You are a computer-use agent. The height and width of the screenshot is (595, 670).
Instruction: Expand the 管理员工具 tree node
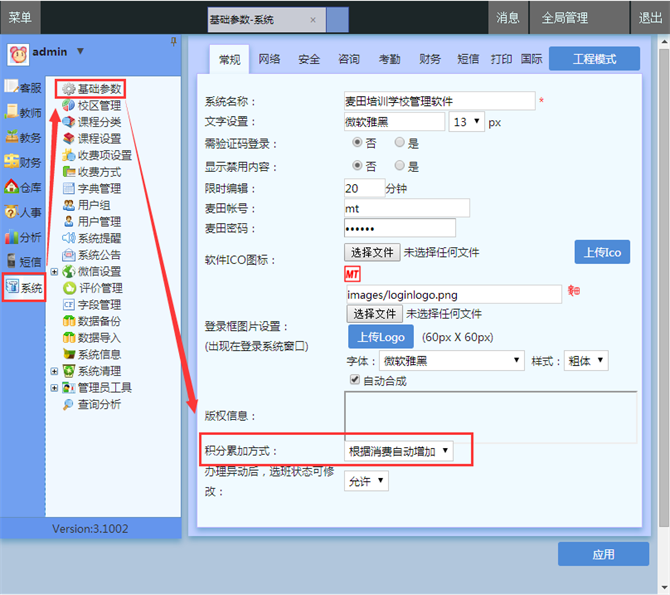[54, 388]
